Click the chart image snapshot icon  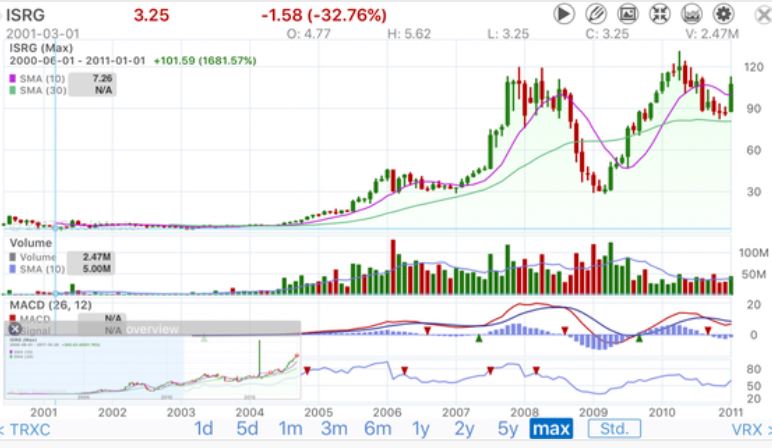point(627,14)
